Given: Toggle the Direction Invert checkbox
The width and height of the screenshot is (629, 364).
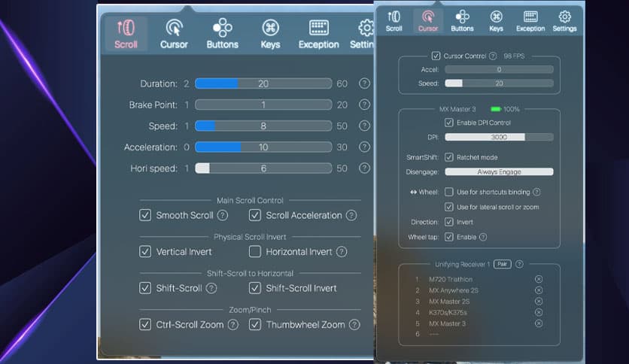Looking at the screenshot, I should click(x=449, y=222).
